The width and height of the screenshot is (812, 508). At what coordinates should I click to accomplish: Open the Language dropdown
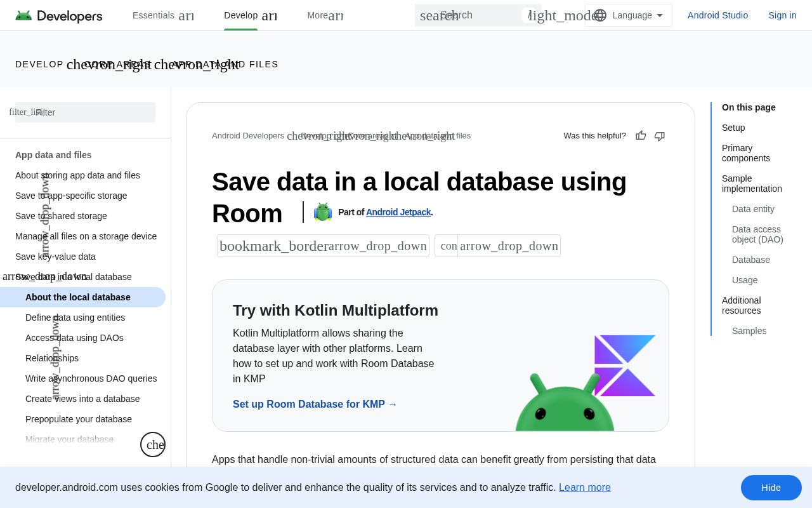pos(629,15)
